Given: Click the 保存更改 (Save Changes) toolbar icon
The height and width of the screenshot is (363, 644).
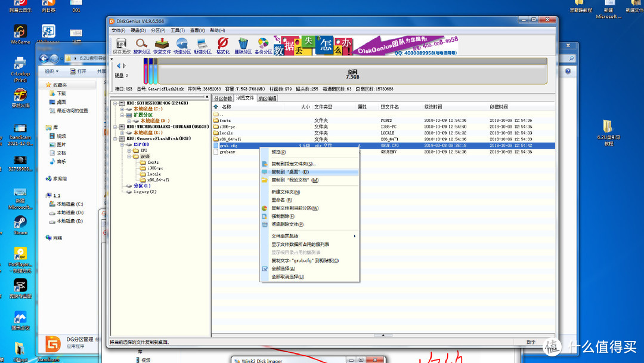Looking at the screenshot, I should click(x=121, y=46).
